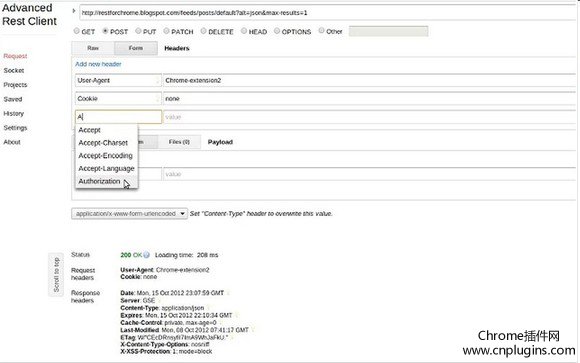Click the Add new header link
Viewport: 580px width, 363px height.
click(x=98, y=64)
